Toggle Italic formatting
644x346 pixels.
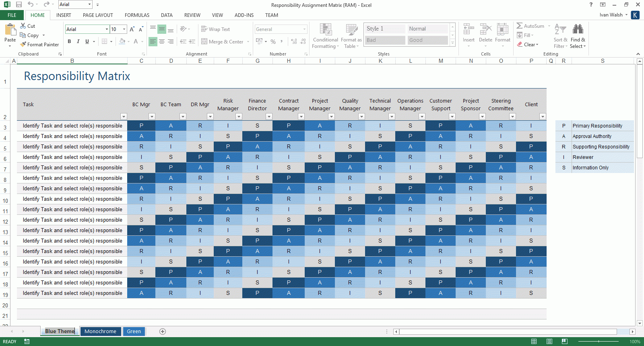(x=78, y=41)
